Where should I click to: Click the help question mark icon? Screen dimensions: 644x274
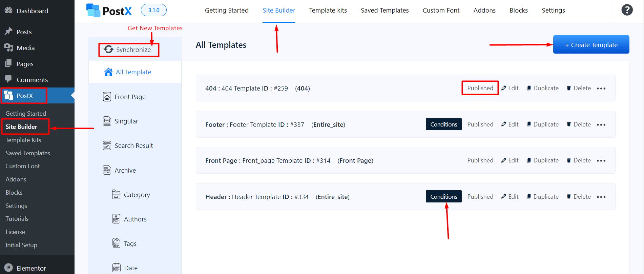(627, 10)
